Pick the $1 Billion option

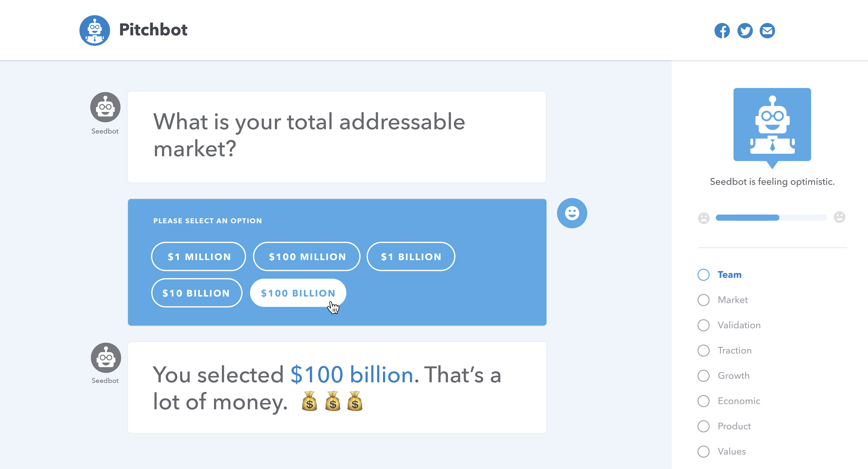[x=411, y=257]
